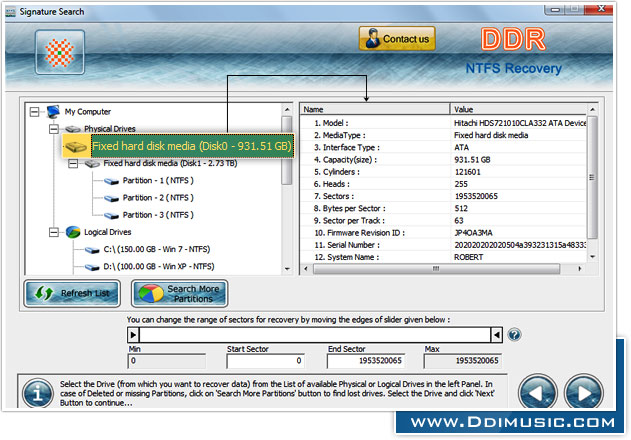Click the properties horizontal scroll right arrow

click(579, 269)
